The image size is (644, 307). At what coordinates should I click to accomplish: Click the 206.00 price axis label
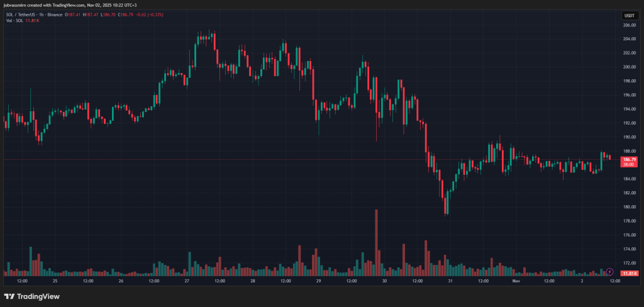[x=628, y=25]
